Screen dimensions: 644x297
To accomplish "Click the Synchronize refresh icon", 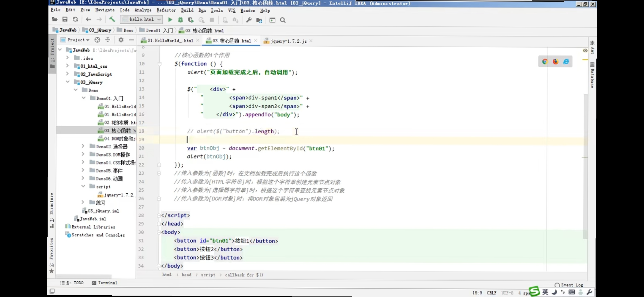I will click(x=75, y=20).
